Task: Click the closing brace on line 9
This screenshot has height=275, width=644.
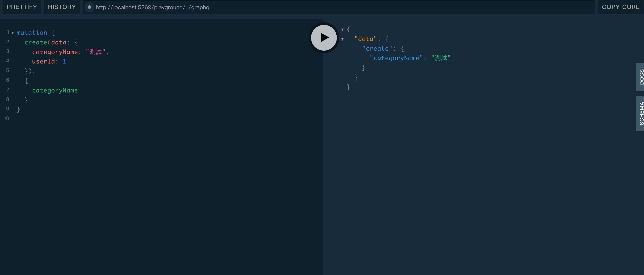Action: [18, 109]
